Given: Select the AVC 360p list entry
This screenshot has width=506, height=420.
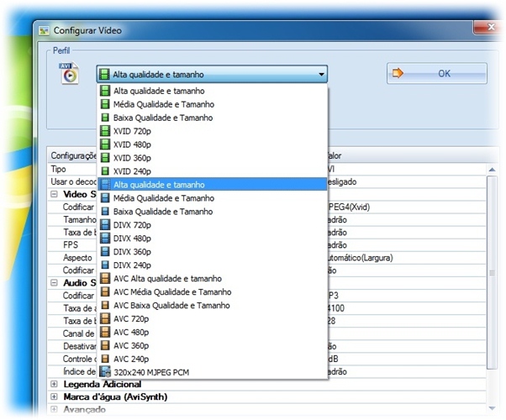Looking at the screenshot, I should tap(131, 346).
